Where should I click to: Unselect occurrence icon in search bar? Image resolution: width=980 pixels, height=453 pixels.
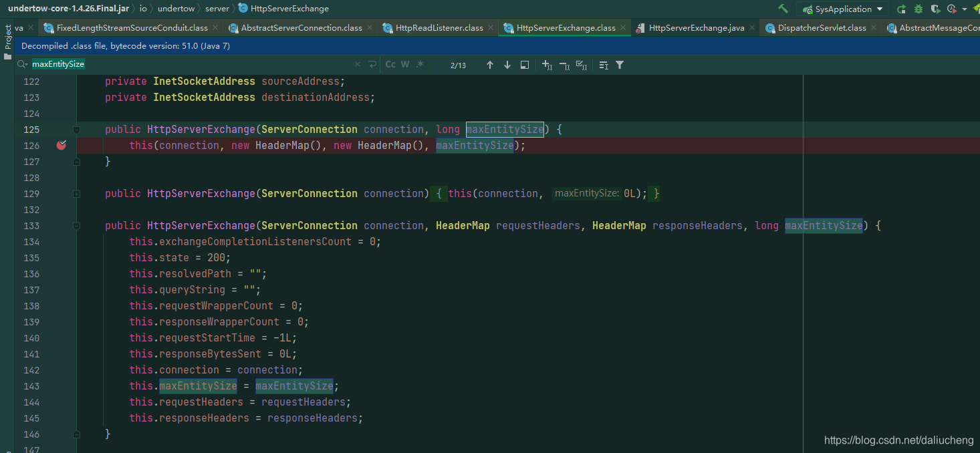point(564,65)
